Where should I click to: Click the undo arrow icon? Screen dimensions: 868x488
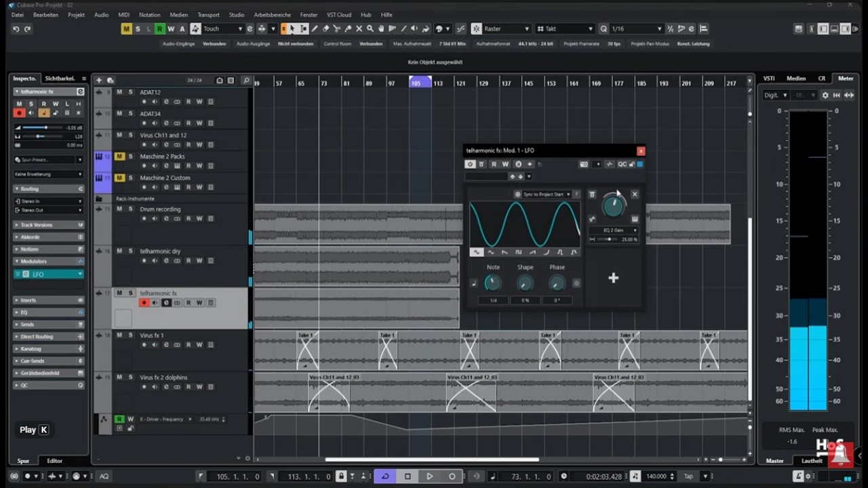click(16, 28)
